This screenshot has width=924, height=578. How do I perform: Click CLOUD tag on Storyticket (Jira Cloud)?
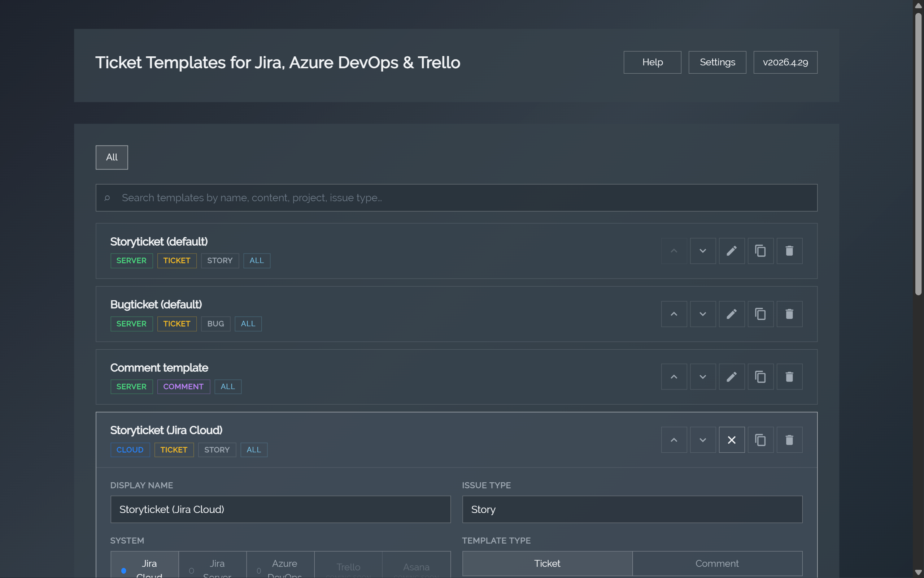click(130, 449)
